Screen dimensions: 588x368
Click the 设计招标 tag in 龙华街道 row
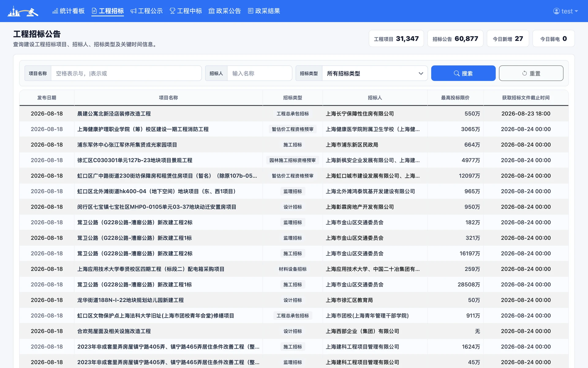click(292, 300)
